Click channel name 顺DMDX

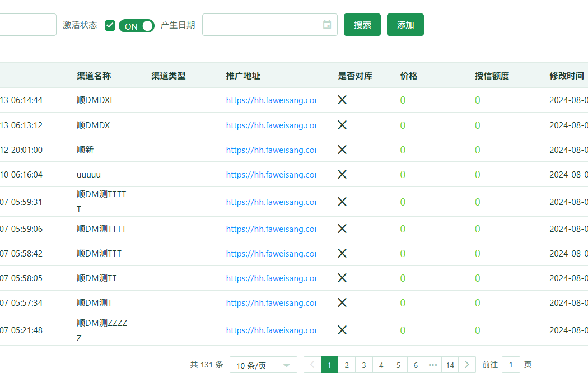click(94, 125)
